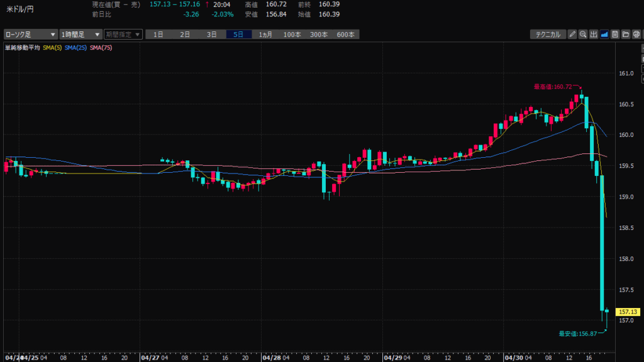
Task: Toggle the blue area chart icon
Action: [604, 35]
